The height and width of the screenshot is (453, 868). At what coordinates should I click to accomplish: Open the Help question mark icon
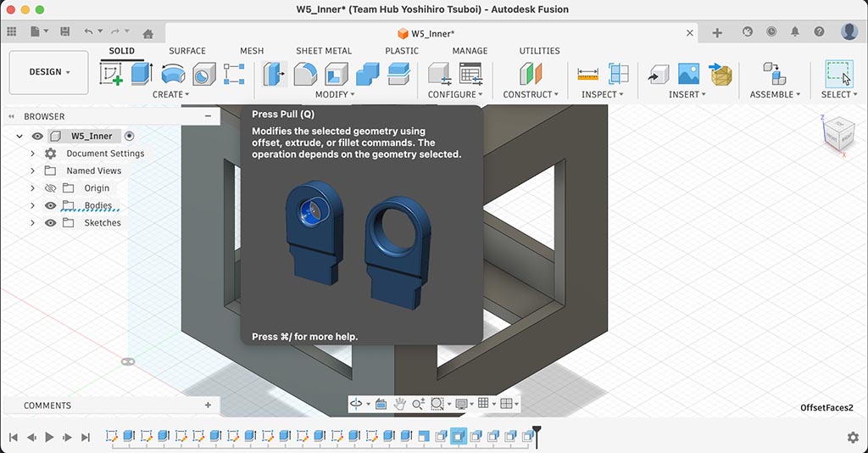tap(819, 31)
